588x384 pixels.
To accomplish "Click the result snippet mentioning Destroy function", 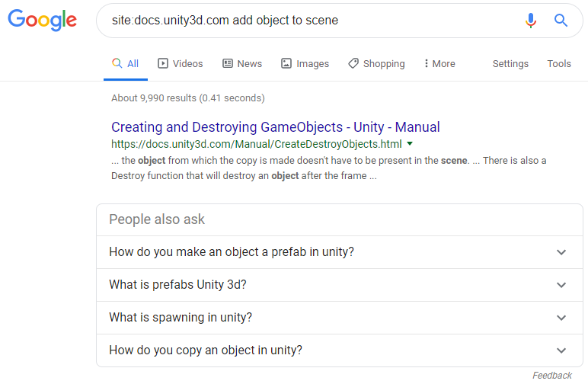I will (329, 168).
